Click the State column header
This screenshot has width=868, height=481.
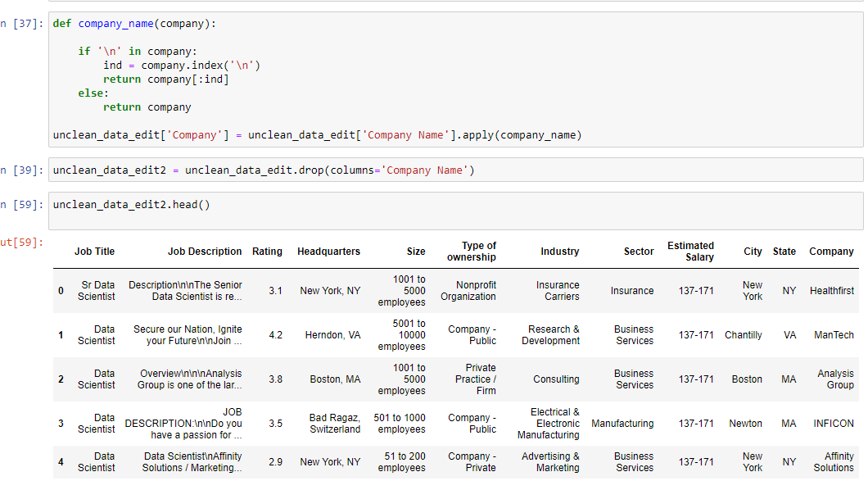[784, 251]
